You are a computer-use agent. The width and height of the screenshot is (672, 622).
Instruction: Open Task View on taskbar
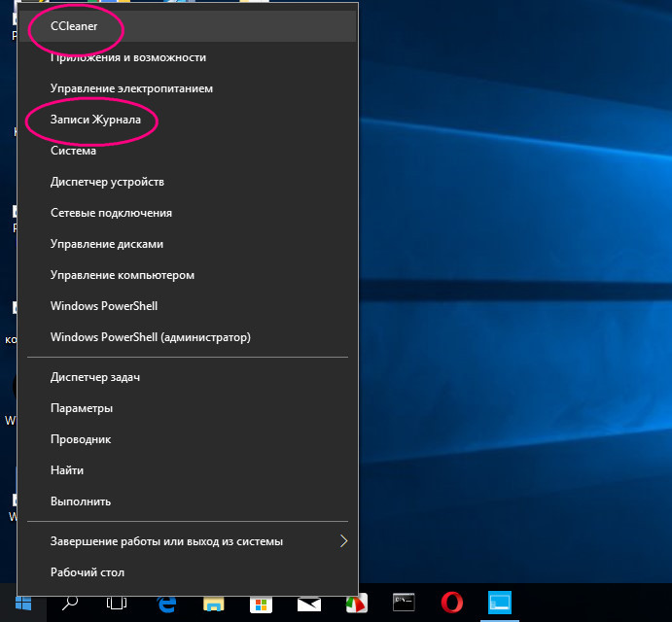coord(117,604)
